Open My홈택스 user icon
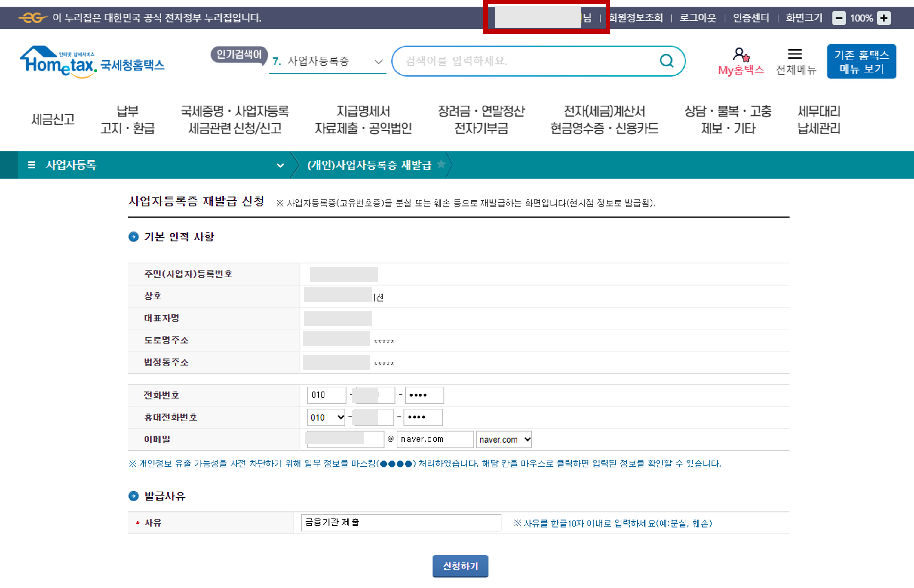914x588 pixels. 741,55
